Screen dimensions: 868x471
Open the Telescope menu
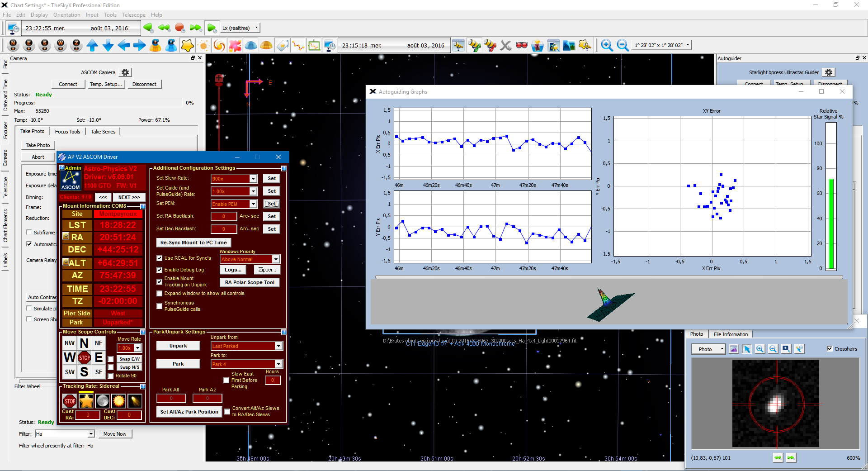coord(133,15)
